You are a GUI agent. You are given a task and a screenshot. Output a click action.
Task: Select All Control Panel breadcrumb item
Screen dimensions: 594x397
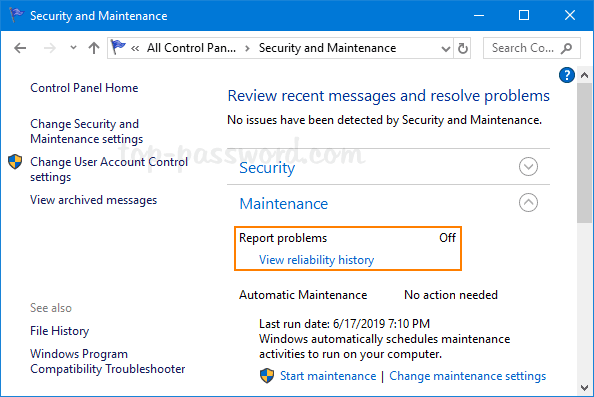[191, 48]
